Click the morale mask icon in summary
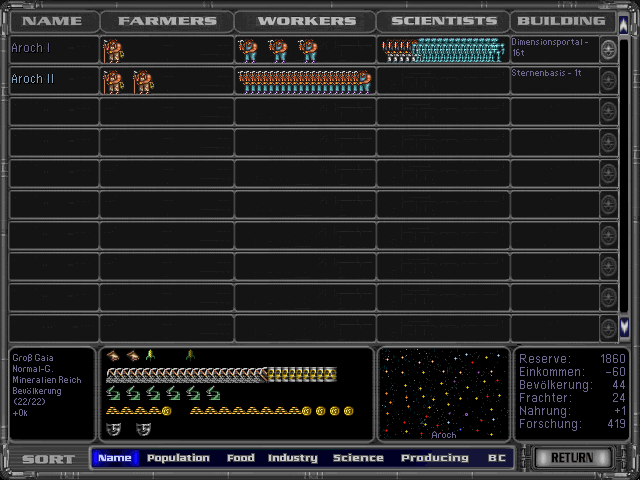This screenshot has height=480, width=640. click(115, 429)
